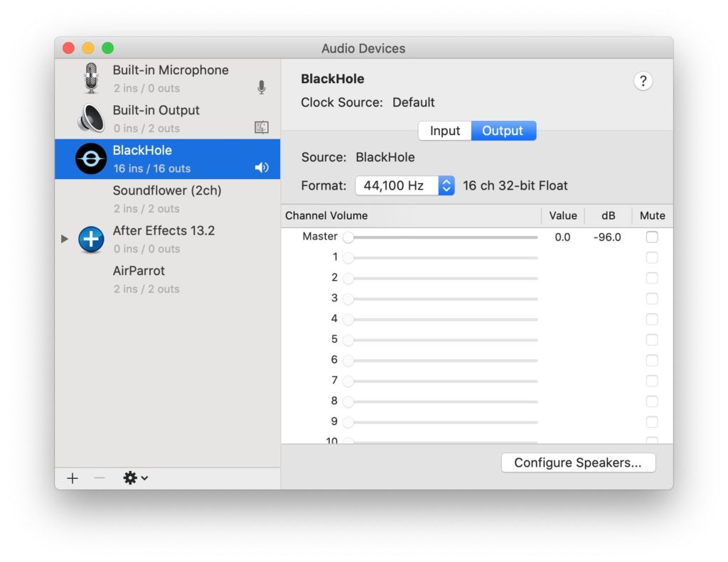Mute the Master channel of BlackHole
This screenshot has height=562, width=728.
tap(651, 237)
